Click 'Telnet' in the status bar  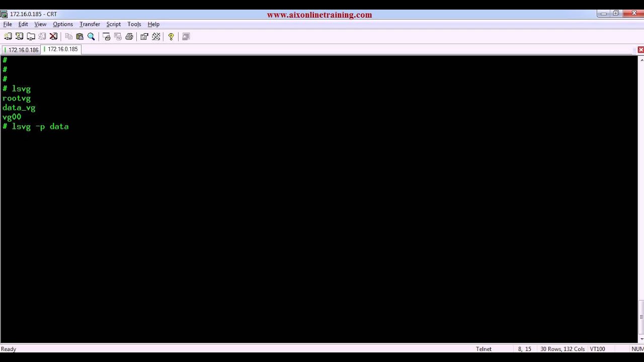pos(484,349)
